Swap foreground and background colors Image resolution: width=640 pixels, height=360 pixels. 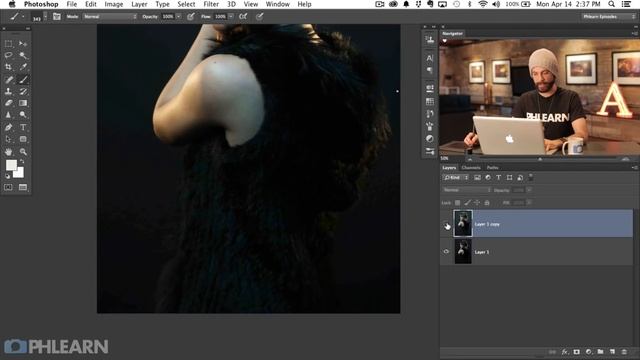point(22,162)
